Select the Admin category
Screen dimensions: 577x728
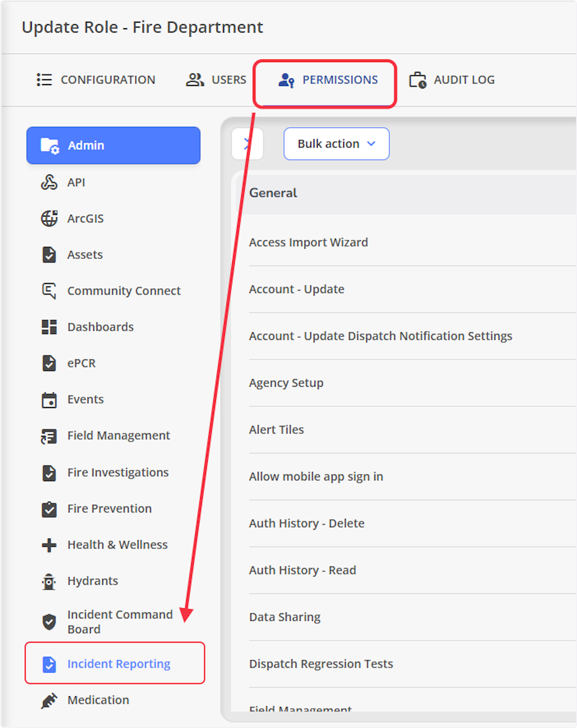pos(113,146)
